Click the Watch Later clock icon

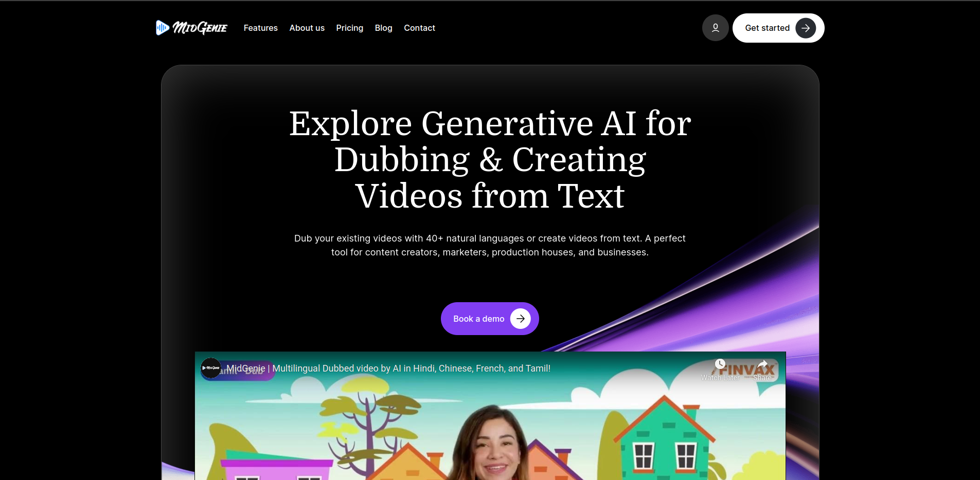[x=720, y=364]
